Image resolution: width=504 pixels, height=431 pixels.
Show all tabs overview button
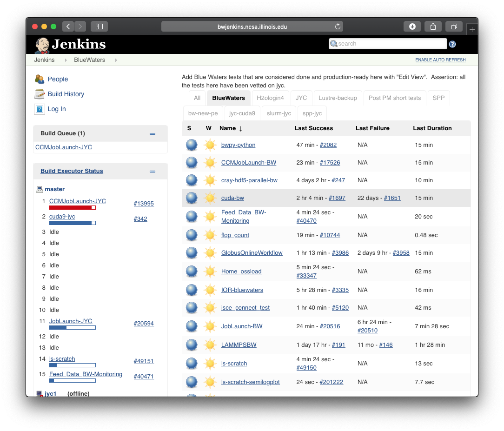point(454,27)
